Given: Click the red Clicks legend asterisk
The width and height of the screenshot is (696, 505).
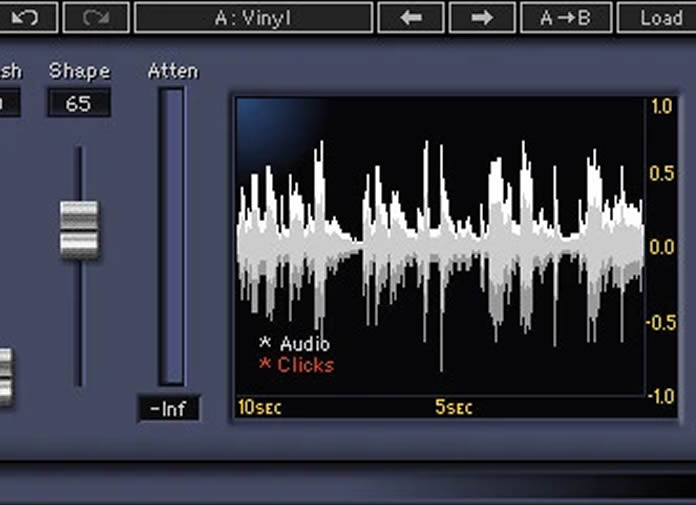Looking at the screenshot, I should click(x=265, y=365).
